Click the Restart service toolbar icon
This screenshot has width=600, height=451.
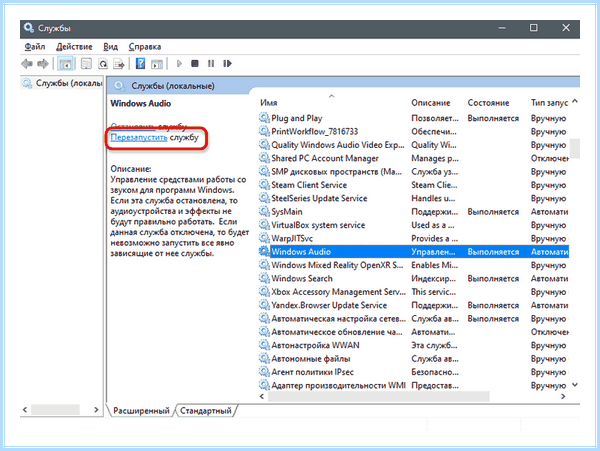coord(227,63)
